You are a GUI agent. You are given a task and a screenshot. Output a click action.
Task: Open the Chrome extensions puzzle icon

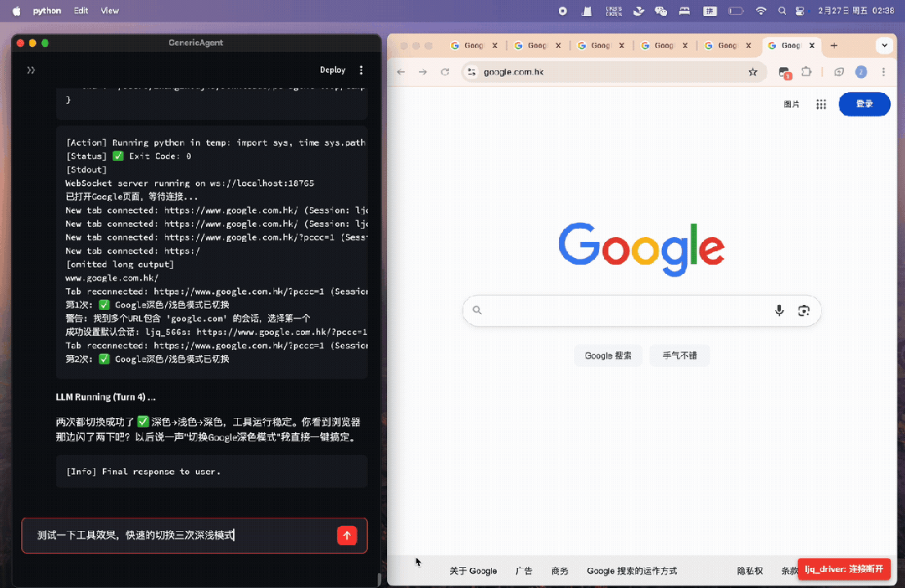(x=807, y=73)
